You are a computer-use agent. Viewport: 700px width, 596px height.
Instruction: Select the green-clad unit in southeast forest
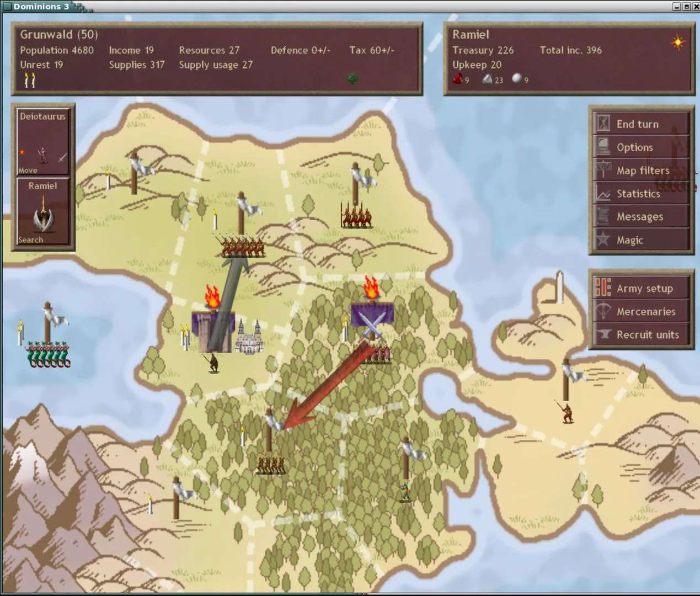click(405, 492)
